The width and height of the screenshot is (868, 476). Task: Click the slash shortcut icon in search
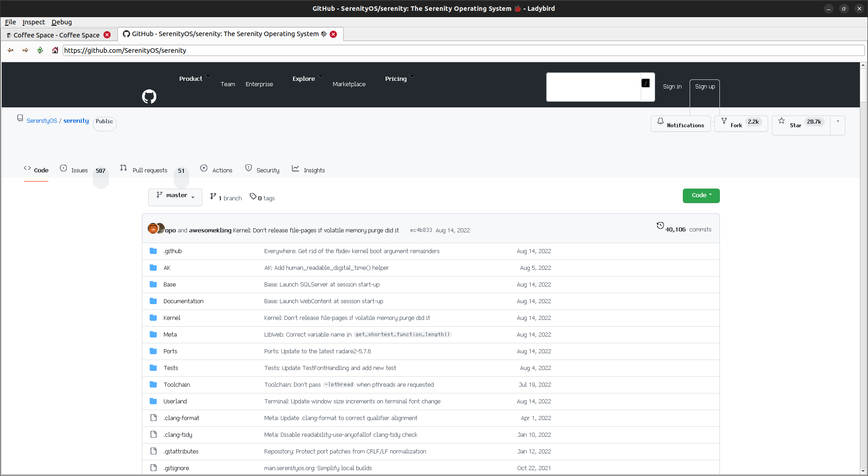(x=646, y=83)
